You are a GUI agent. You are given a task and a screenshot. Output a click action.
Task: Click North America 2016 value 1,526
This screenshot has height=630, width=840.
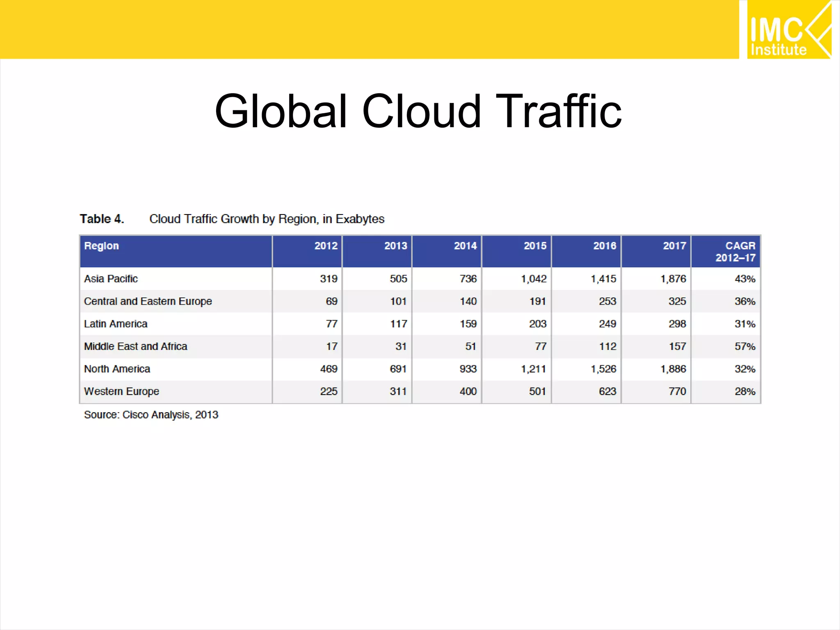click(x=604, y=369)
